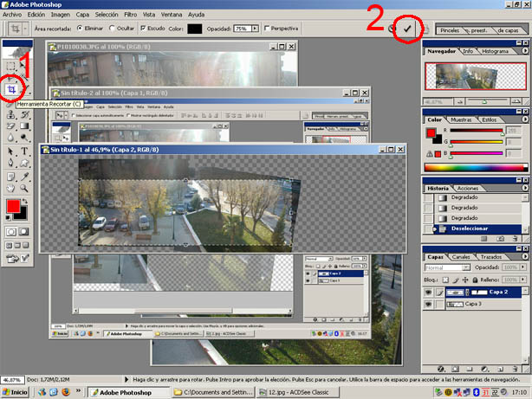The height and width of the screenshot is (399, 532).
Task: Switch to the Histograma tab
Action: tap(495, 51)
